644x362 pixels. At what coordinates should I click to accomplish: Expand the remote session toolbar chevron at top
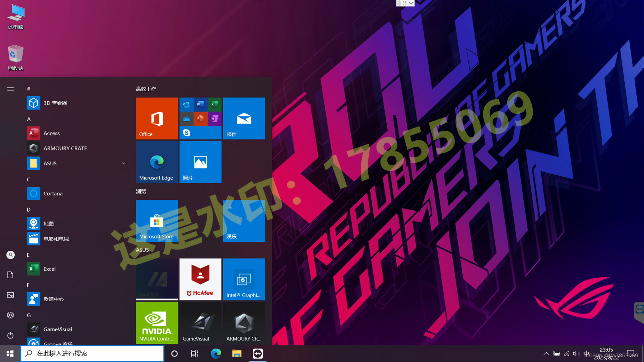coord(411,3)
